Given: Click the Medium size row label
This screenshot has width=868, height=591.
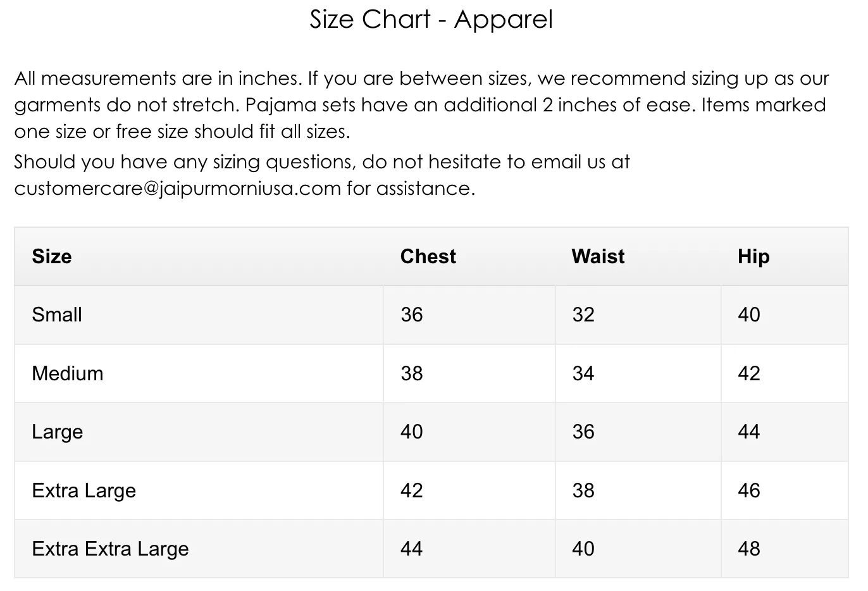Looking at the screenshot, I should (67, 373).
